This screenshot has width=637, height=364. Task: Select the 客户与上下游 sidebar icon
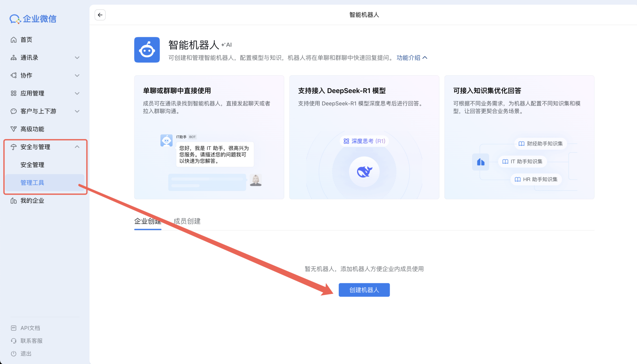13,111
